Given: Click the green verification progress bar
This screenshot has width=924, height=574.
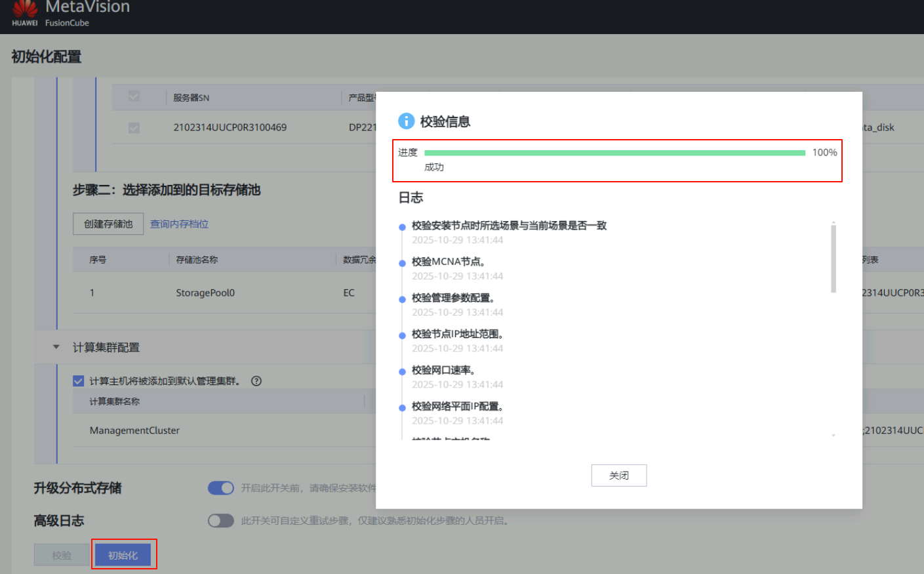Looking at the screenshot, I should click(614, 153).
